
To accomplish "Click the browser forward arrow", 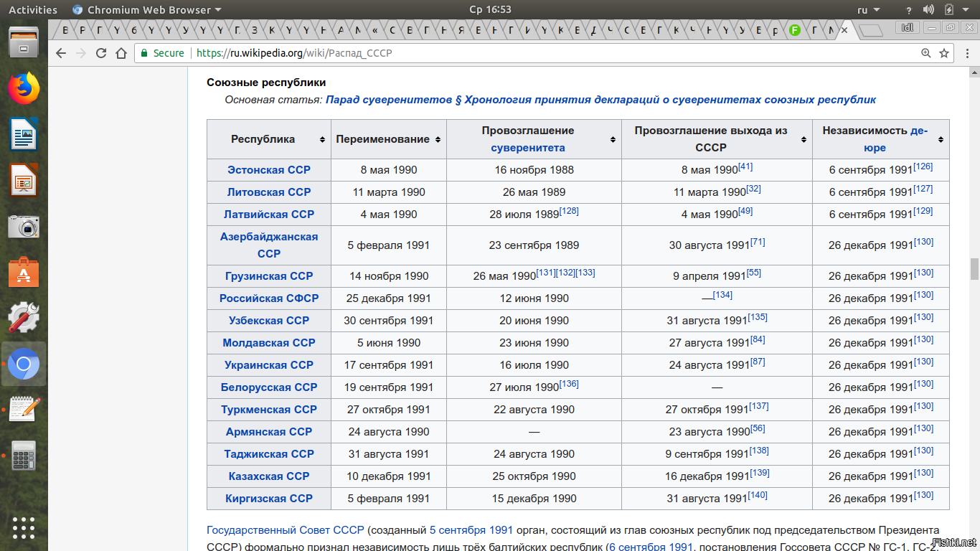I will (81, 53).
